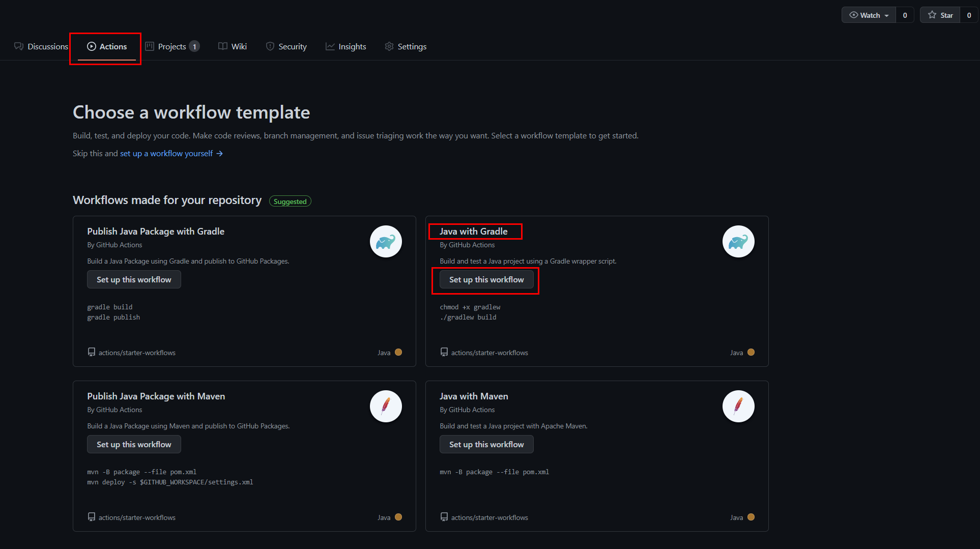The image size is (980, 549).
Task: Click the Settings gear icon
Action: 389,46
